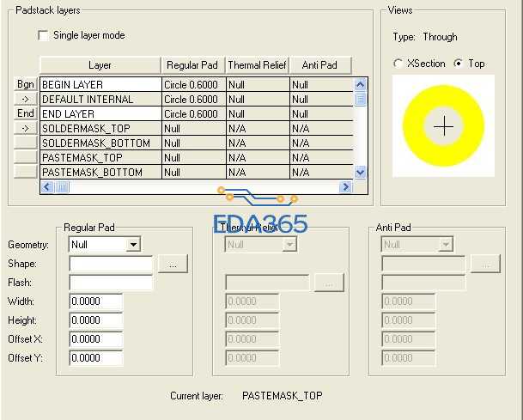523x420 pixels.
Task: Click Regular Pad Shape browse button
Action: point(173,264)
